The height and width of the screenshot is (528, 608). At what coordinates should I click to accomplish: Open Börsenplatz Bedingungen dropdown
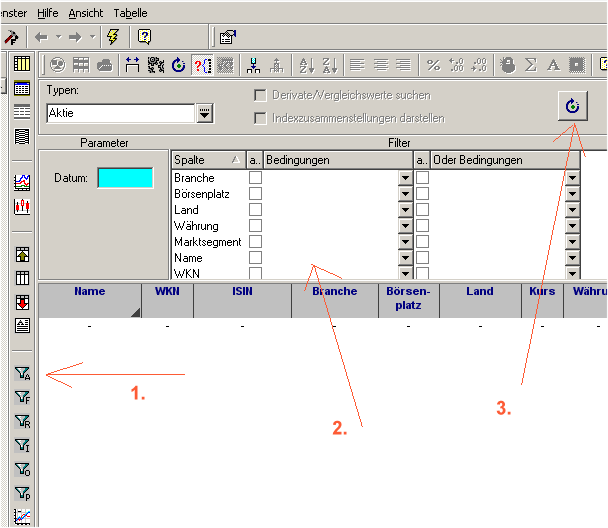[405, 194]
